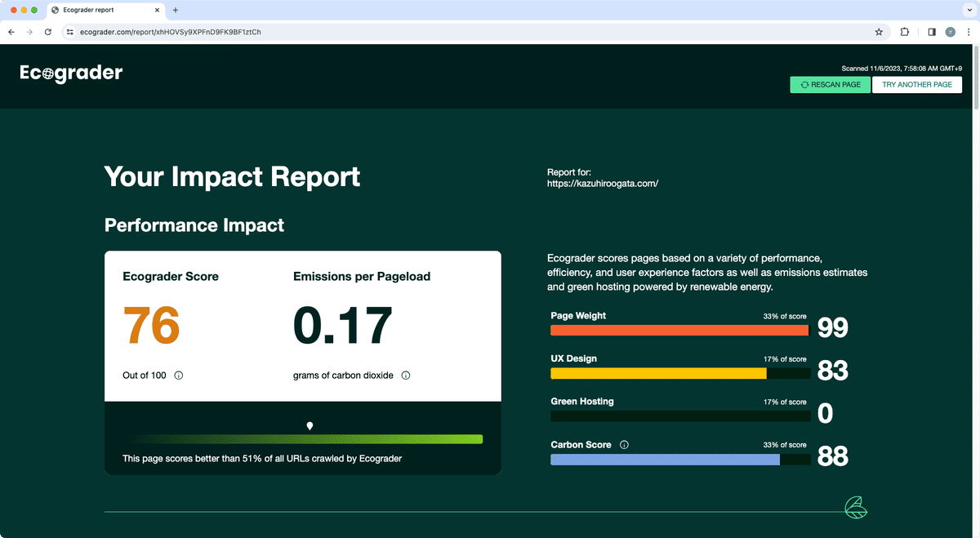Click the emissions value 0.17
Image resolution: width=980 pixels, height=538 pixels.
(x=343, y=325)
